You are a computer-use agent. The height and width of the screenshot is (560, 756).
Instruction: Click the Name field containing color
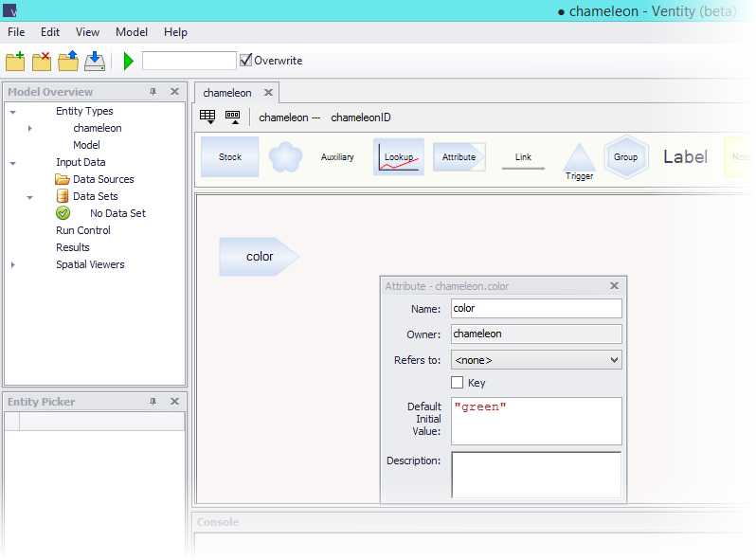[536, 308]
